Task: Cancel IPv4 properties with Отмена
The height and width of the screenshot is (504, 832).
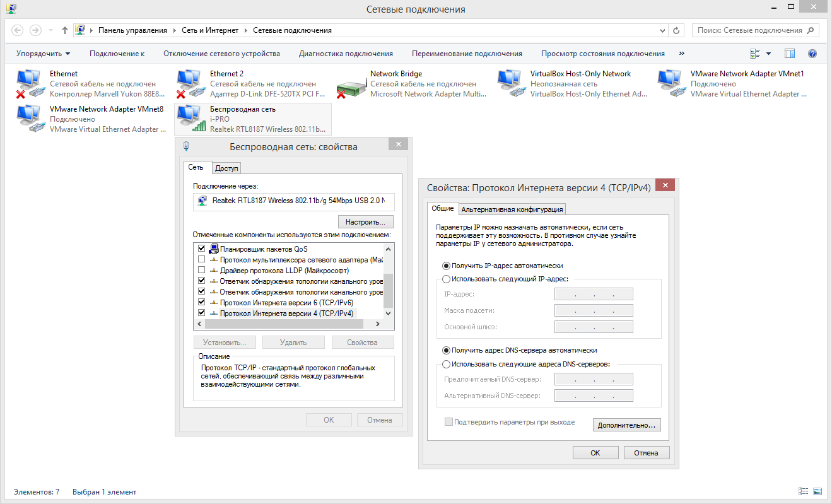Action: tap(647, 453)
